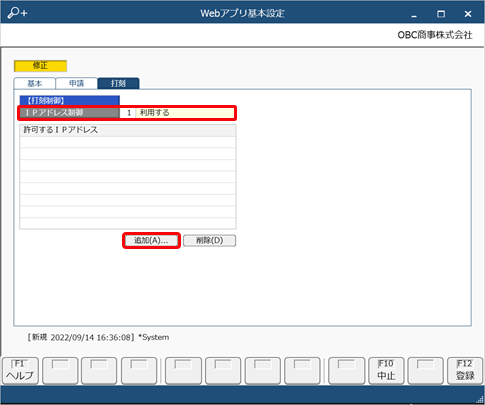Click the F10 中止 function key
485x405 pixels.
tap(386, 371)
